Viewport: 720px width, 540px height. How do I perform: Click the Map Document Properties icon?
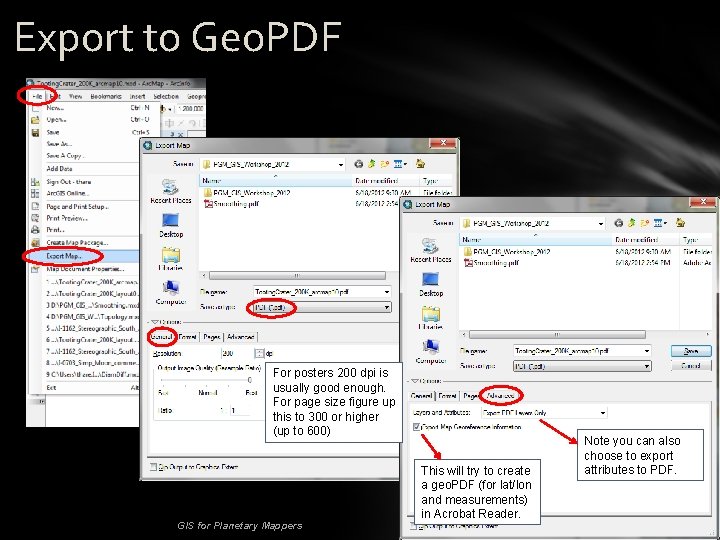(x=35, y=269)
